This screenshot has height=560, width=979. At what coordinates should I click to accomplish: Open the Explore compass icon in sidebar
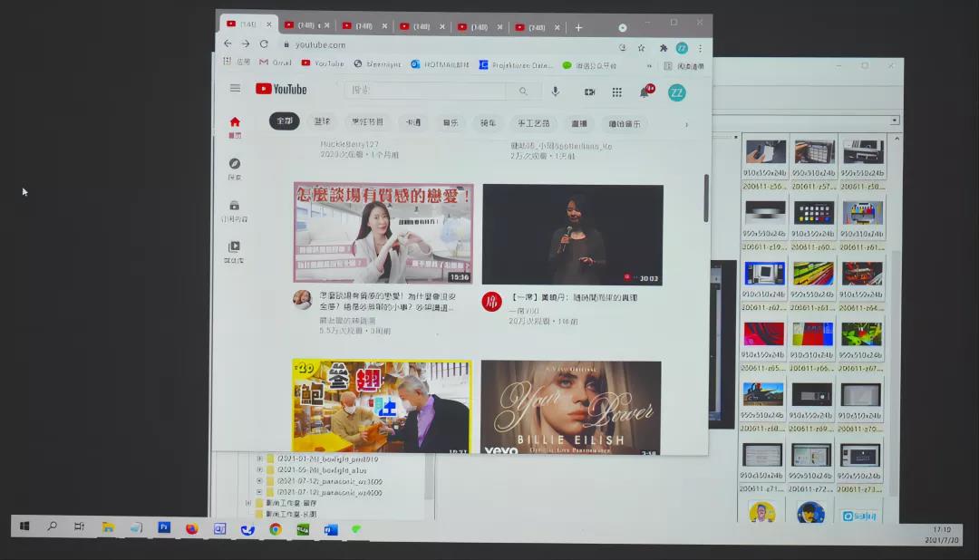point(234,168)
